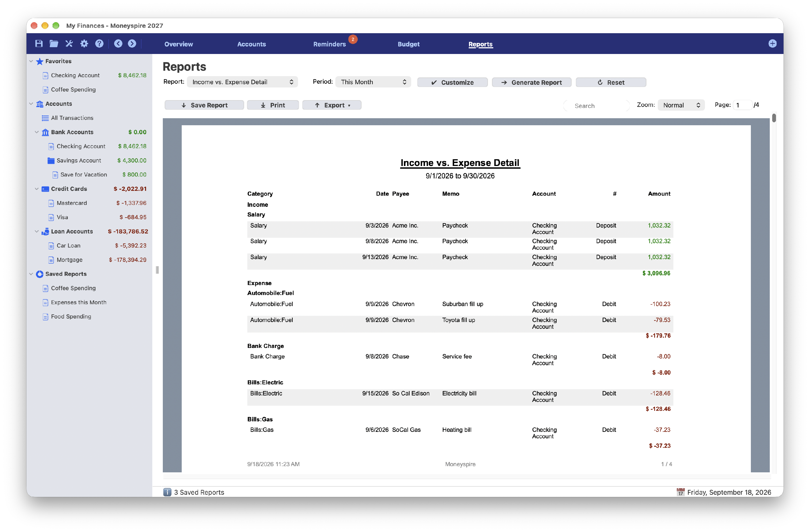This screenshot has width=810, height=532.
Task: Open the Period dropdown
Action: pos(373,82)
